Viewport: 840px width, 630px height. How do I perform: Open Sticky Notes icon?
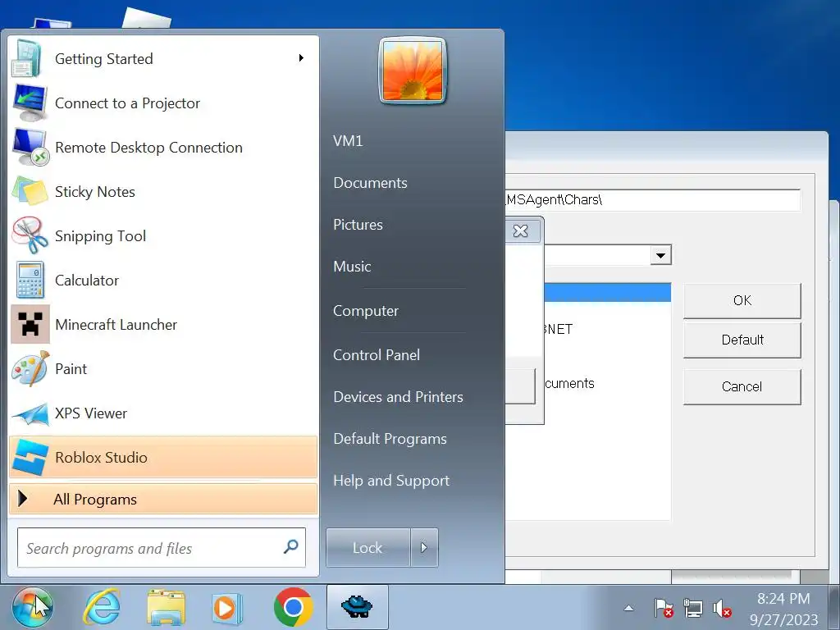(30, 191)
